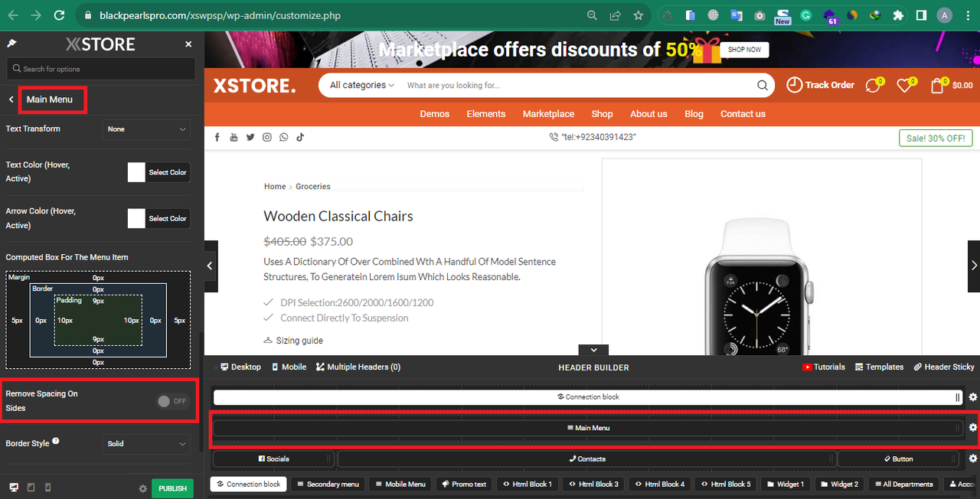Select Button block in builder row
The image size is (980, 499).
(898, 459)
